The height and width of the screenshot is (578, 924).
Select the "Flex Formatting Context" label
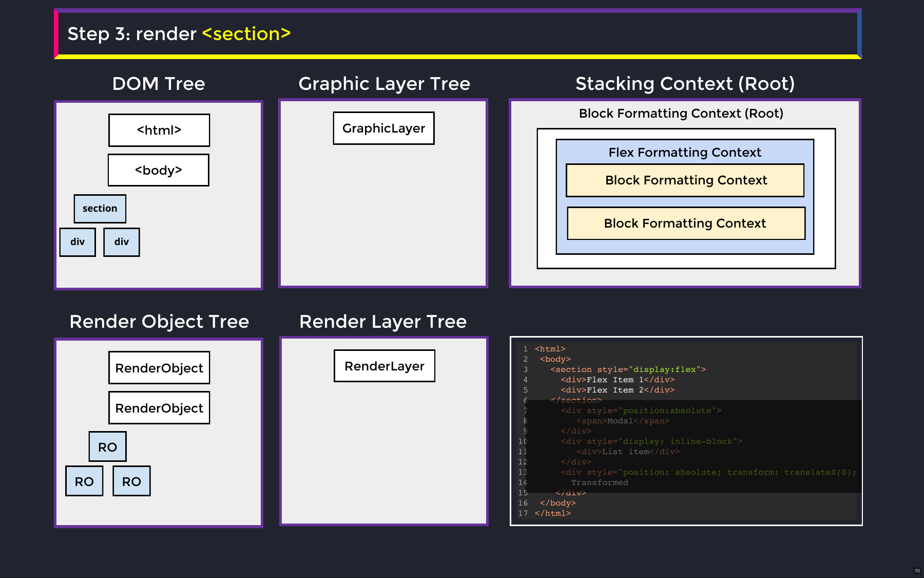[x=685, y=153]
